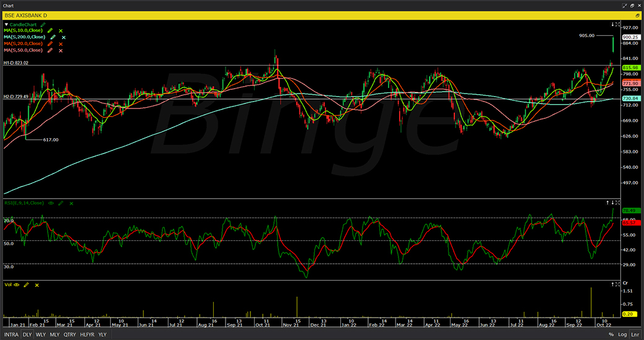This screenshot has width=644, height=340.
Task: Remove the MA(S,10.0,Close) indicator
Action: tap(60, 31)
